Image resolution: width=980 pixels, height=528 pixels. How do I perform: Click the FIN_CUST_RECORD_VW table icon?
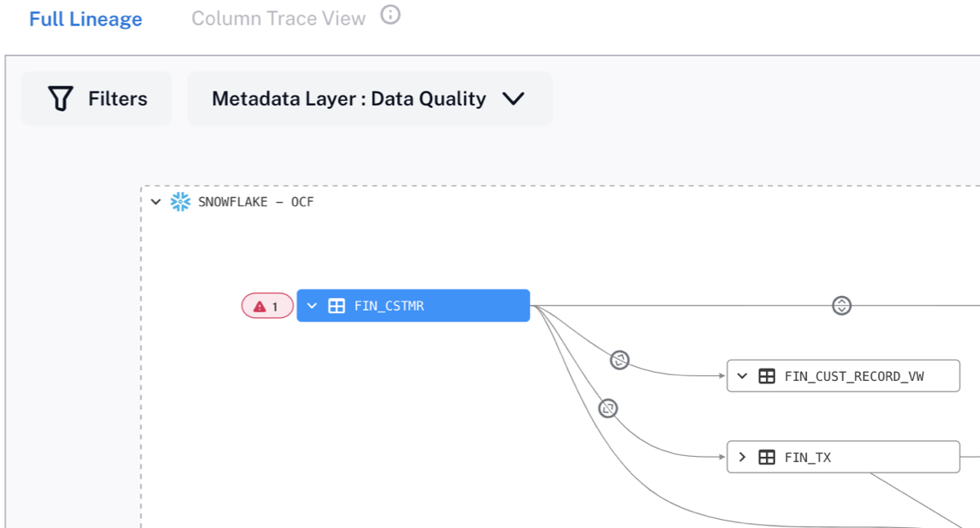pyautogui.click(x=767, y=376)
